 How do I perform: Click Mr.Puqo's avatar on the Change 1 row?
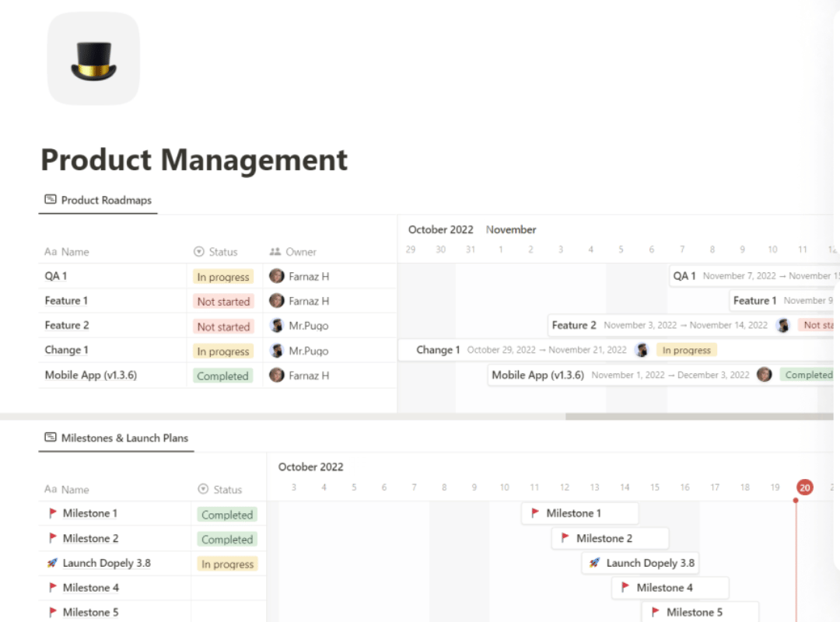point(278,351)
